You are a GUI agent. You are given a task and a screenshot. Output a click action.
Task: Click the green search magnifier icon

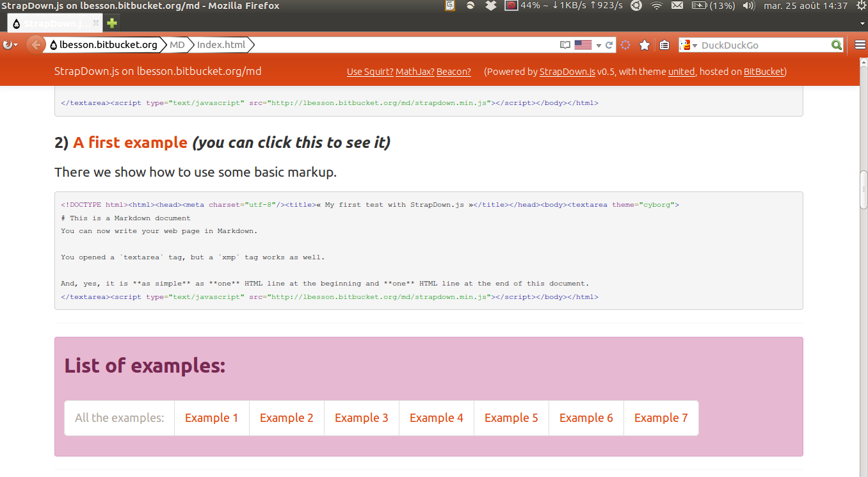click(x=836, y=45)
